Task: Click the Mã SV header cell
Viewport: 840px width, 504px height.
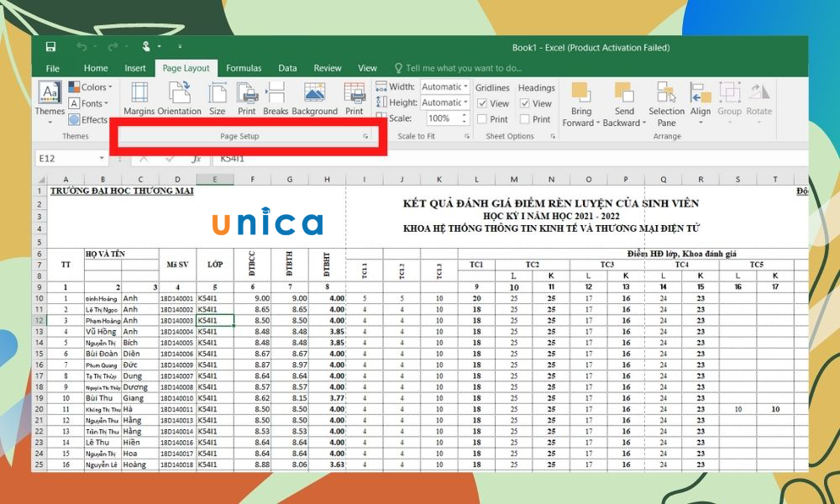Action: tap(177, 265)
